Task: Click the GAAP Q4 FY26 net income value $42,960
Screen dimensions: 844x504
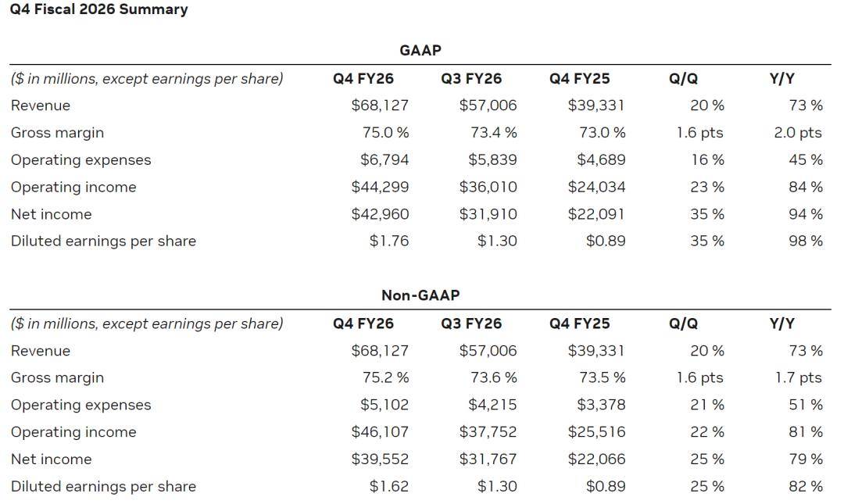Action: click(380, 214)
